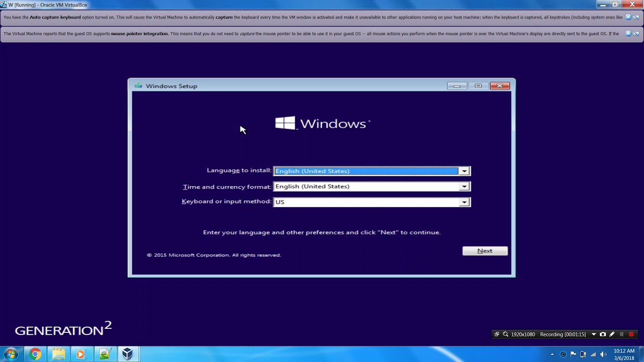Click the Windows Setup title bar icon

[x=138, y=86]
